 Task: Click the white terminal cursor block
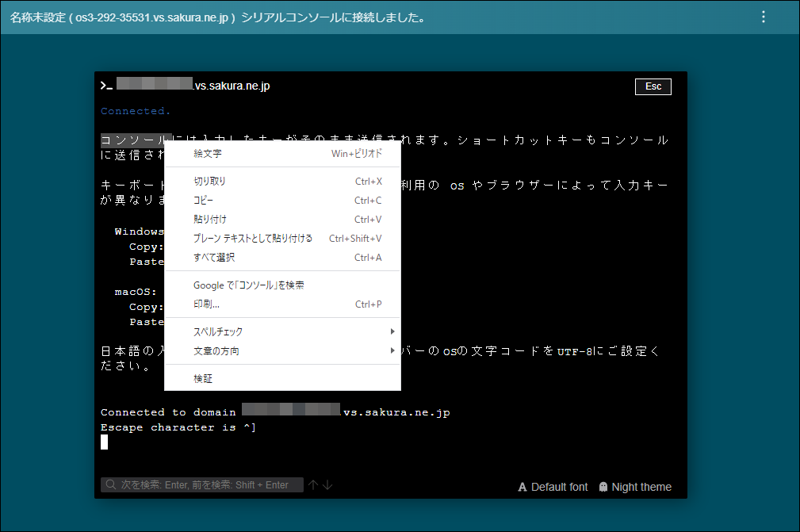coord(104,442)
